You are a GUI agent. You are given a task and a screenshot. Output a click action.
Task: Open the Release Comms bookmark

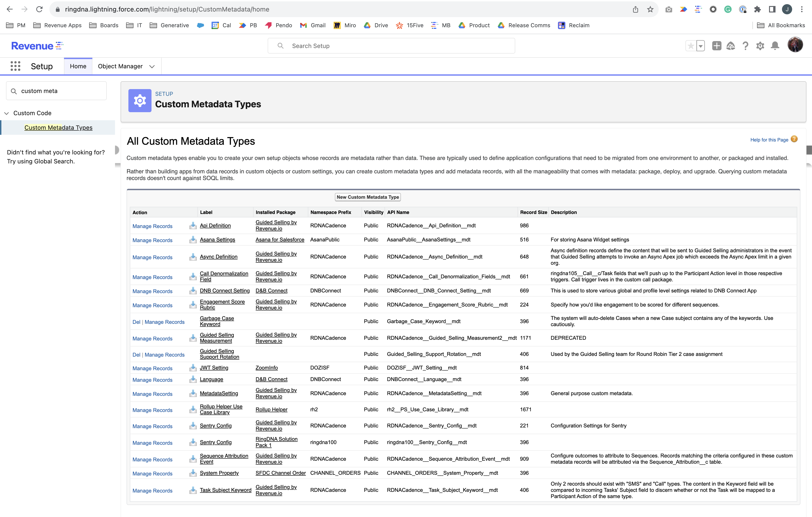point(524,25)
